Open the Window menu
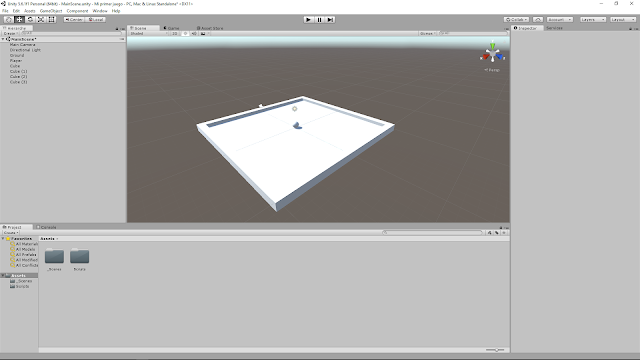The width and height of the screenshot is (640, 360). [100, 11]
